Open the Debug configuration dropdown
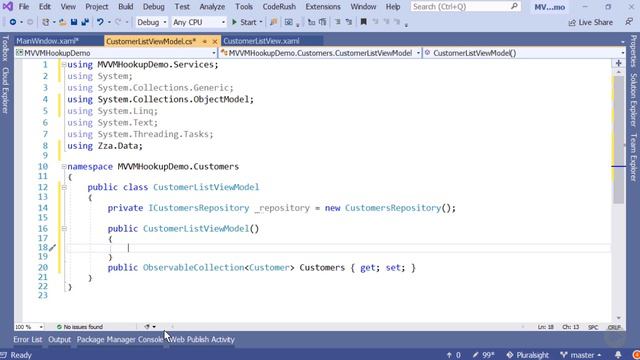This screenshot has height=360, width=640. (x=151, y=22)
